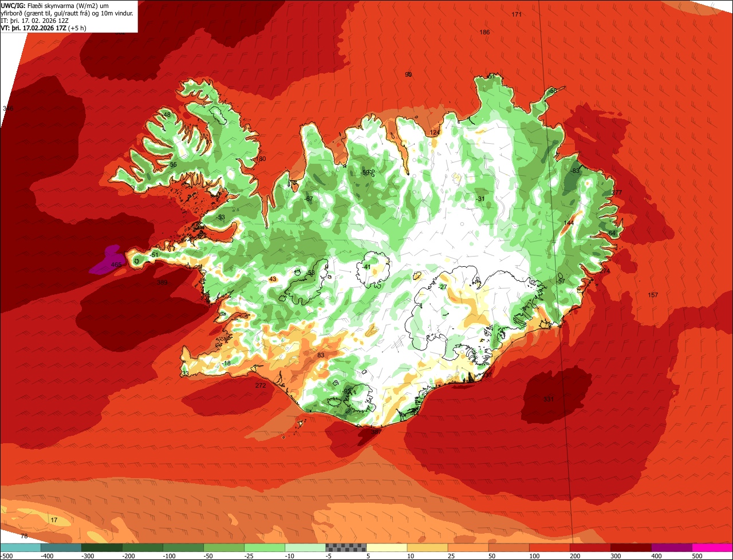
Task: Click the 43 value in west Iceland
Action: pyautogui.click(x=273, y=279)
